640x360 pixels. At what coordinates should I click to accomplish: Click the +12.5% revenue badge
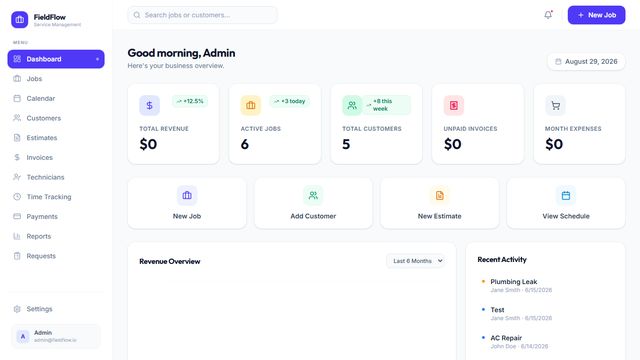click(190, 101)
